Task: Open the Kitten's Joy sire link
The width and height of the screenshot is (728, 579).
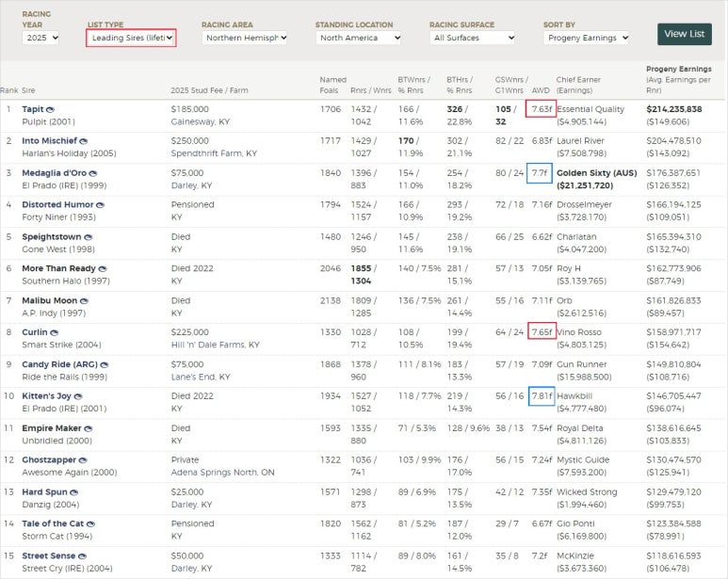Action: click(47, 395)
